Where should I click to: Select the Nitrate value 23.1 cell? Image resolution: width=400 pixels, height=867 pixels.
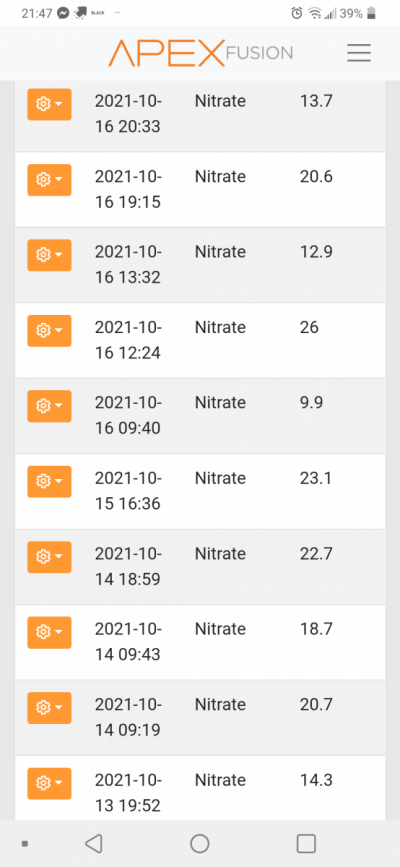click(316, 478)
